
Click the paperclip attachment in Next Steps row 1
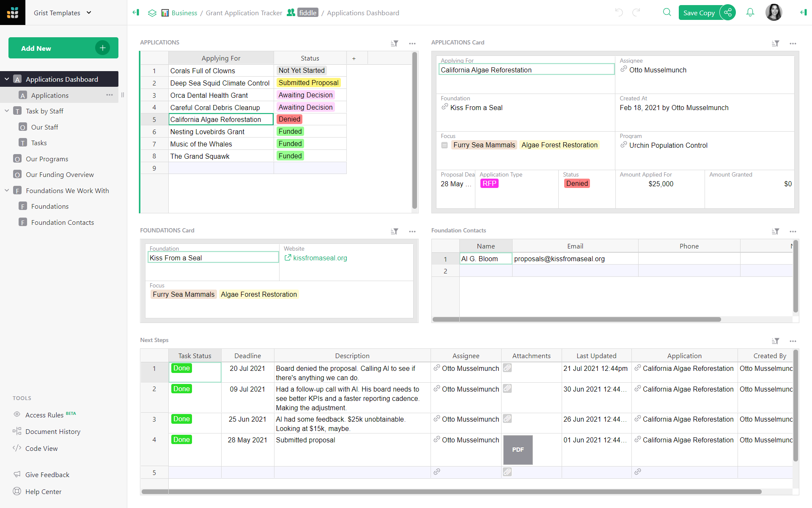click(507, 368)
